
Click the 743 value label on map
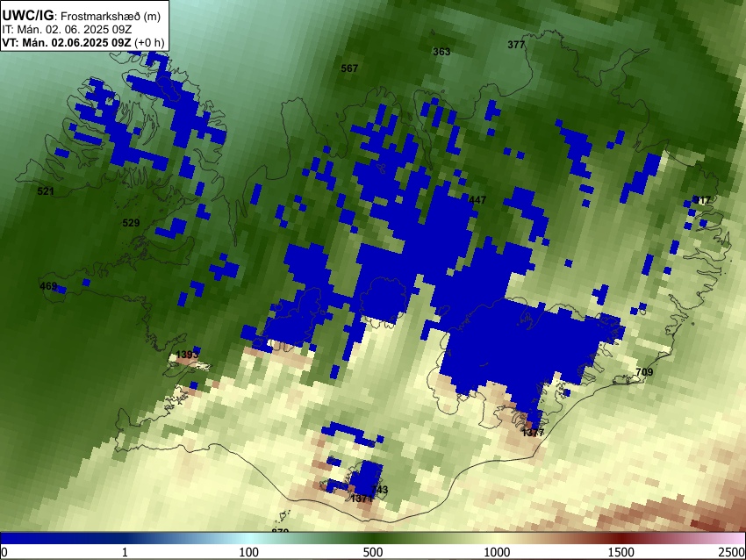380,490
